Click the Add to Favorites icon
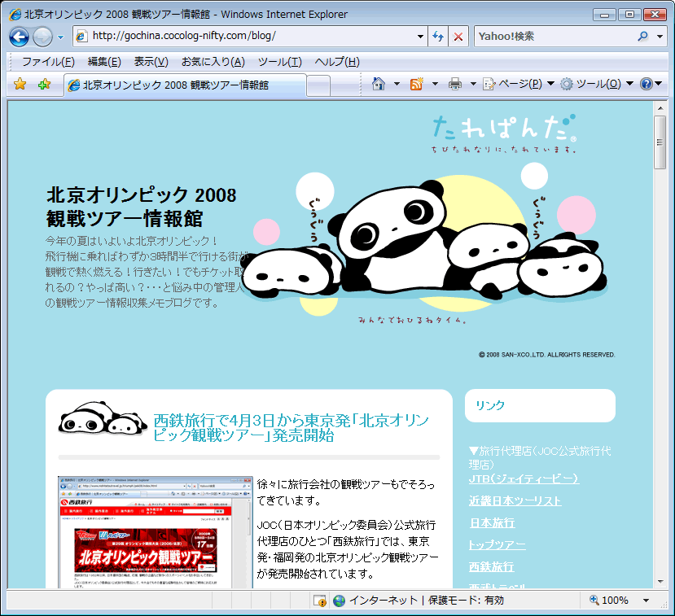This screenshot has width=675, height=616. pos(44,85)
